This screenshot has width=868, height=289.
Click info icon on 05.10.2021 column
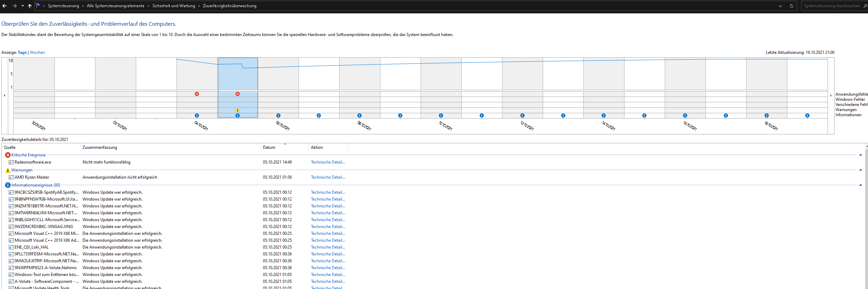[238, 116]
